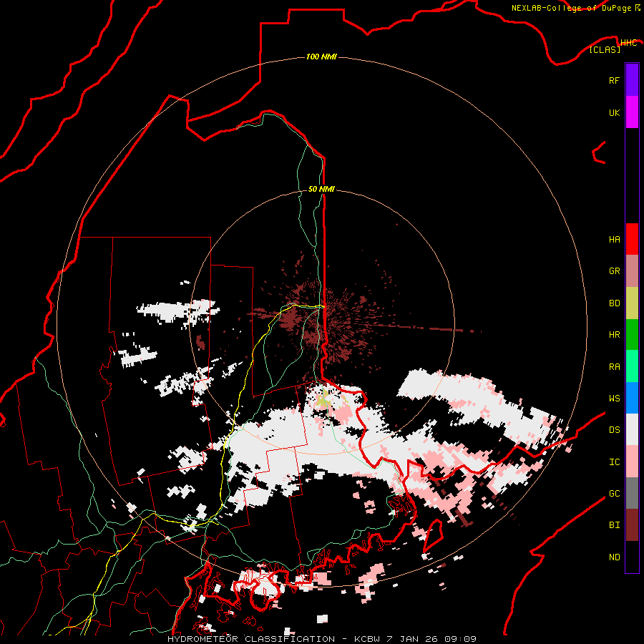Click the [CLAS] units label
The height and width of the screenshot is (644, 644).
pyautogui.click(x=605, y=50)
